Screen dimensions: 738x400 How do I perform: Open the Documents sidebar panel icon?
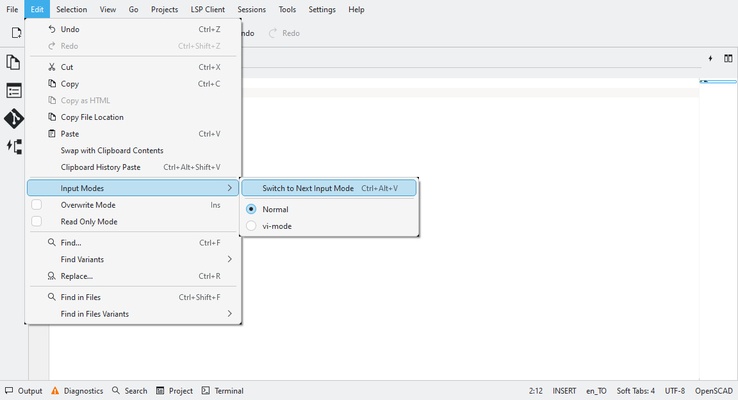(x=14, y=62)
